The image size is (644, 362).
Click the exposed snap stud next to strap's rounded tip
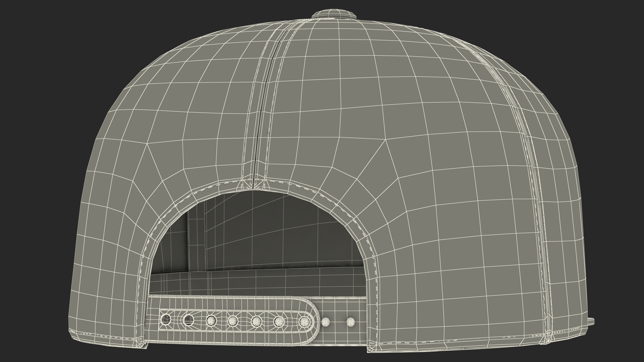[326, 322]
